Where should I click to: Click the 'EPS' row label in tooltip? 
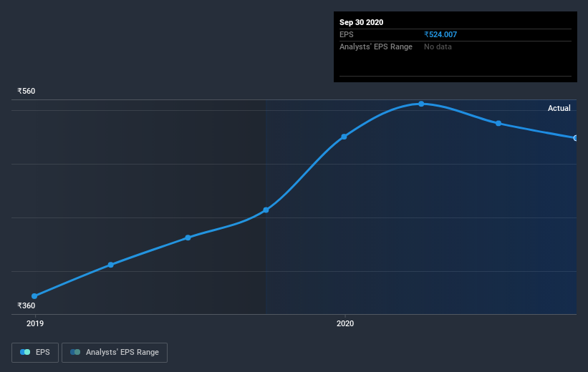pyautogui.click(x=347, y=34)
